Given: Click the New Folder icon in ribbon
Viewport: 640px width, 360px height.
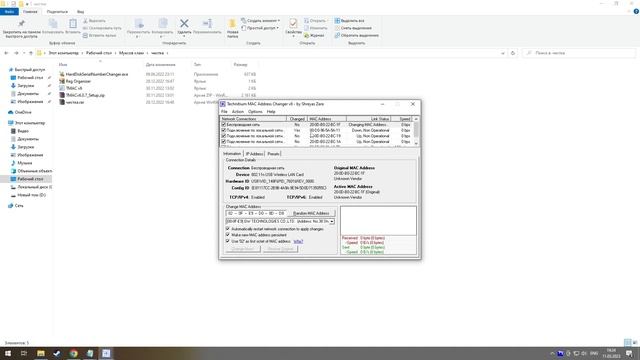Looking at the screenshot, I should tap(232, 24).
